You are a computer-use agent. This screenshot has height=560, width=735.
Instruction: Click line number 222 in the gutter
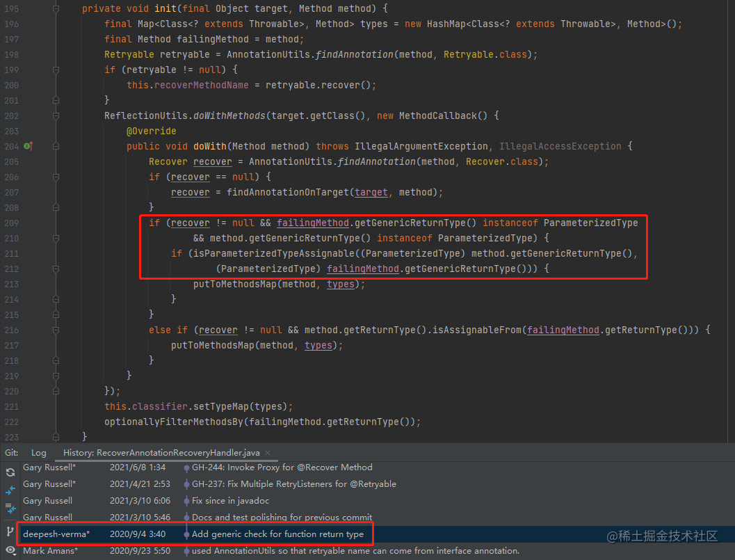coord(11,422)
